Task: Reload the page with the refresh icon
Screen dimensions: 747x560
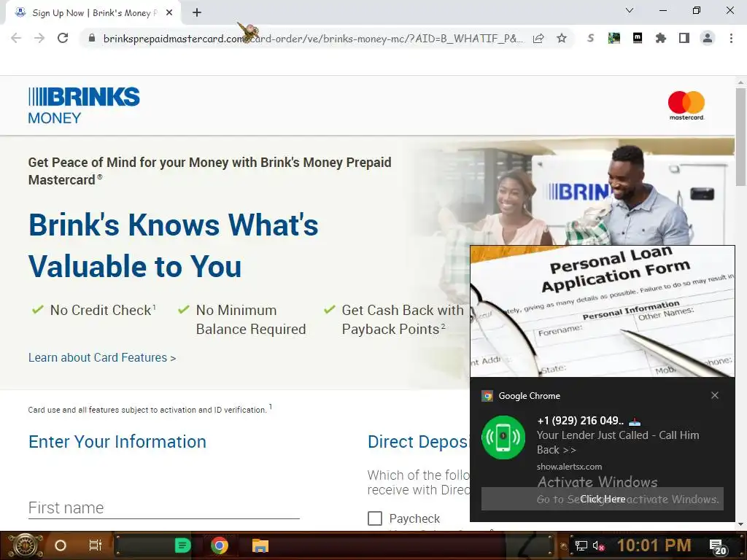Action: pyautogui.click(x=63, y=38)
